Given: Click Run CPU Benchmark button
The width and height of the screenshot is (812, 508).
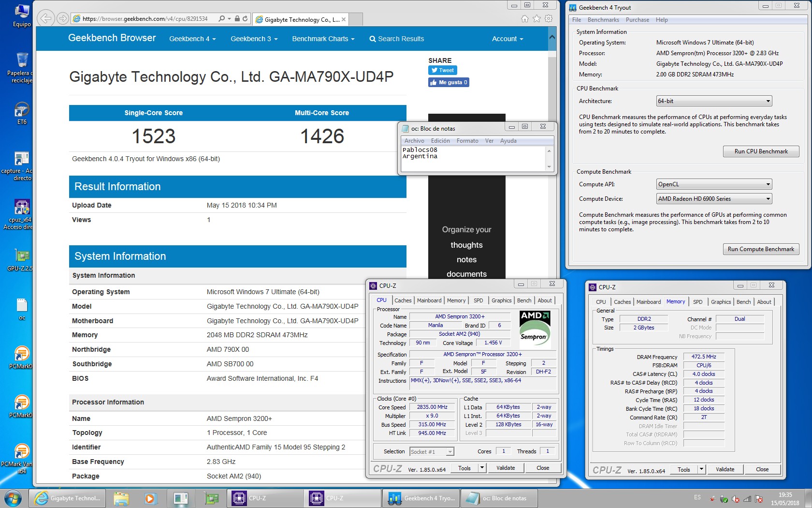Looking at the screenshot, I should [x=761, y=151].
